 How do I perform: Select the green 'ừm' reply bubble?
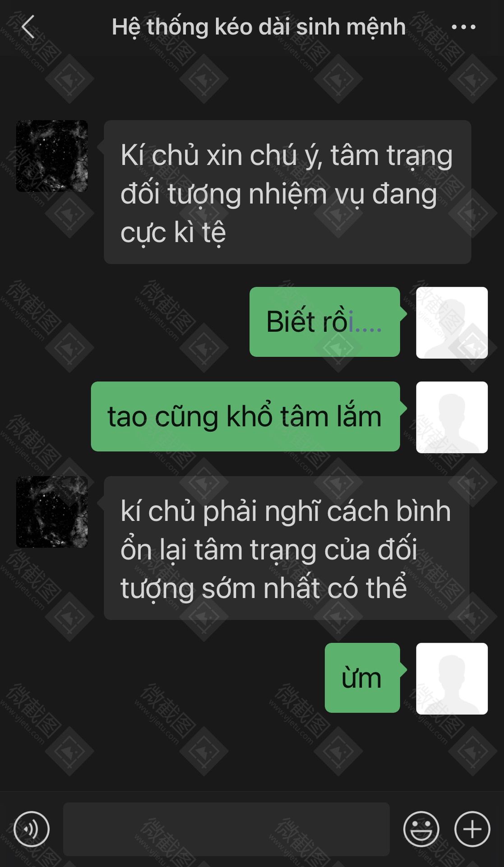[x=362, y=678]
